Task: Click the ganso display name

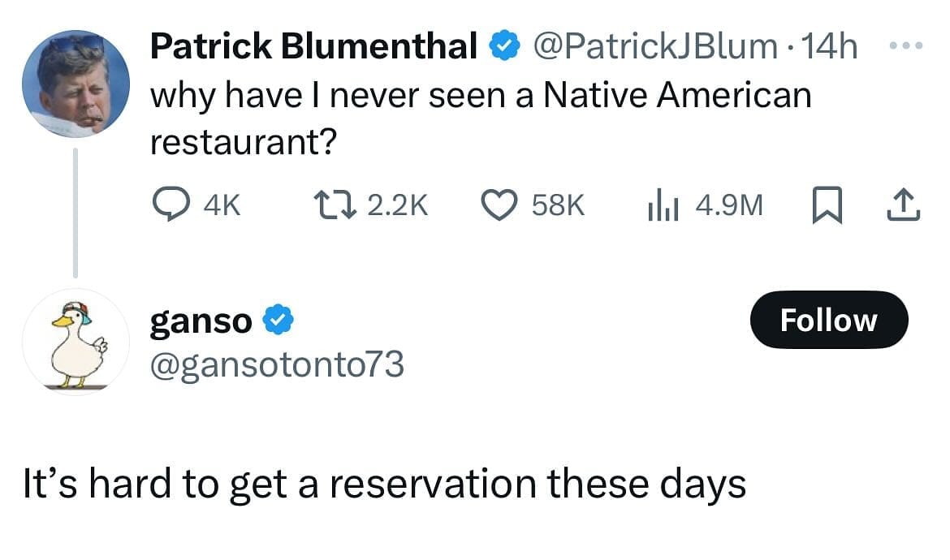Action: click(201, 321)
